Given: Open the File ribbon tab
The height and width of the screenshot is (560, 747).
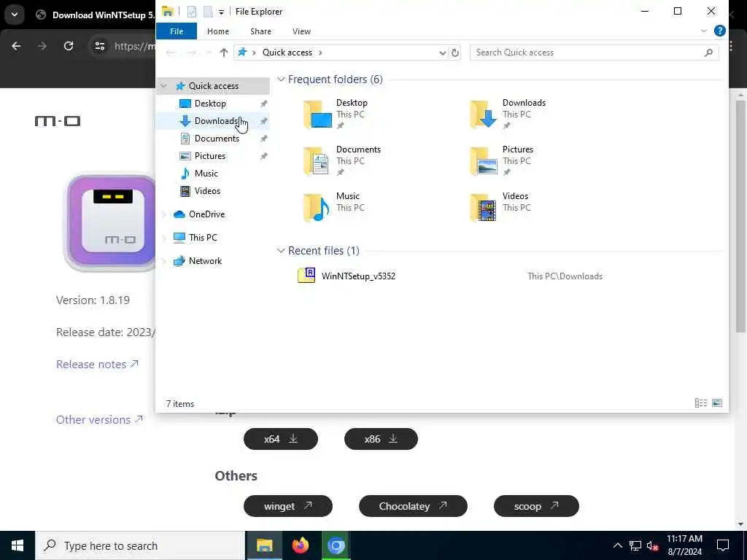Looking at the screenshot, I should [x=177, y=31].
